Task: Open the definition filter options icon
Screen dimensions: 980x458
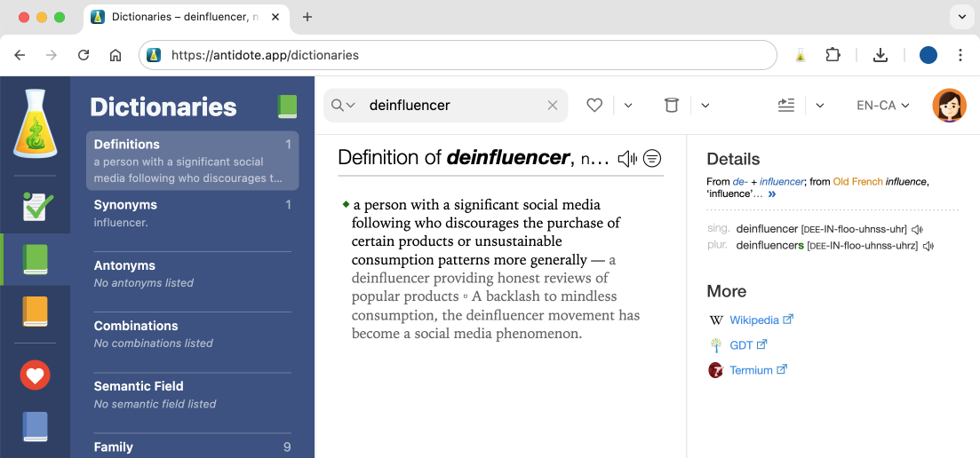Action: tap(652, 159)
